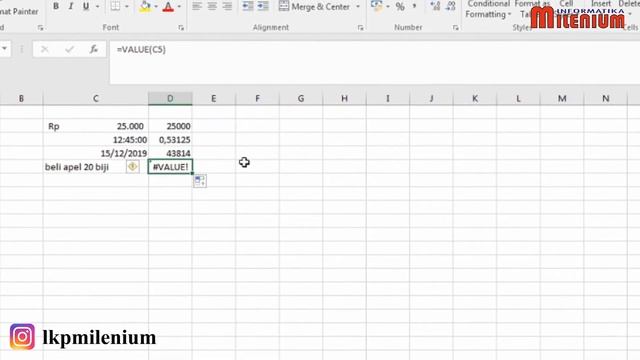Screen dimensions: 640x360
Task: Open Font settings dialog launcher
Action: coord(181,28)
